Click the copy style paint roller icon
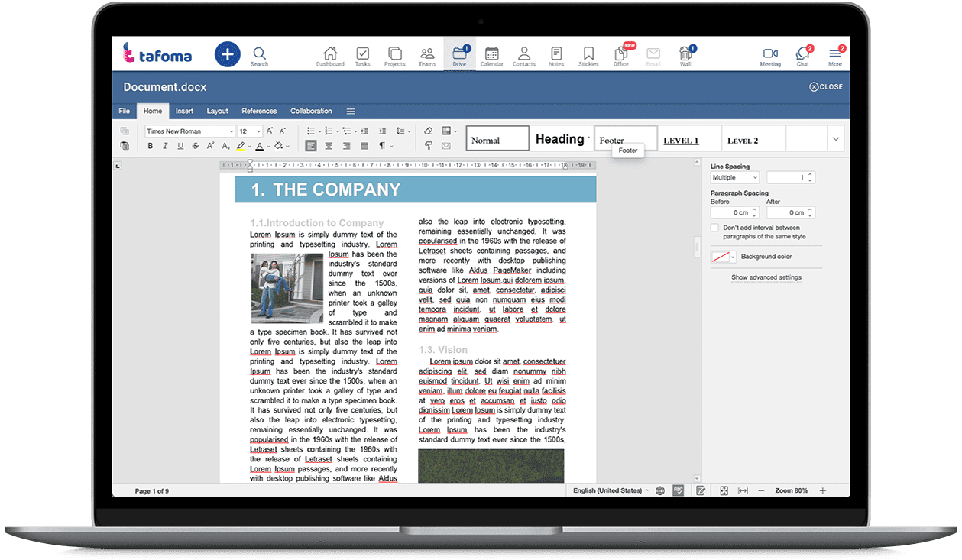The width and height of the screenshot is (962, 560). 428,146
